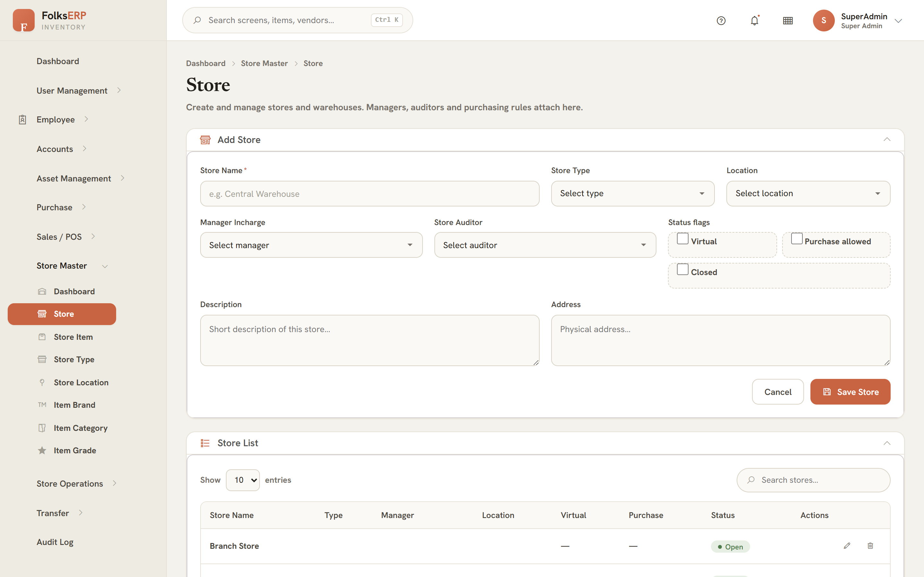
Task: Check the Purchase allowed flag
Action: (797, 238)
